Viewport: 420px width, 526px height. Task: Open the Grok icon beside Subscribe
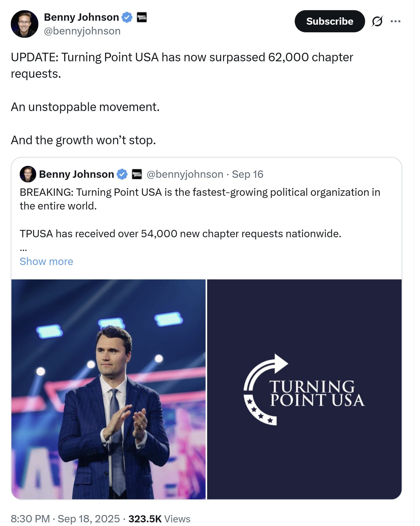(377, 21)
